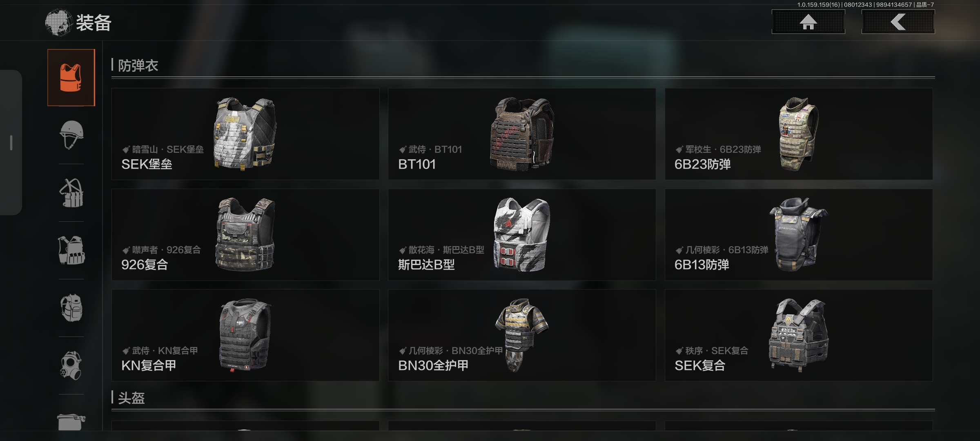This screenshot has width=980, height=441.
Task: Open the armored tactical vest category icon
Action: (x=71, y=250)
